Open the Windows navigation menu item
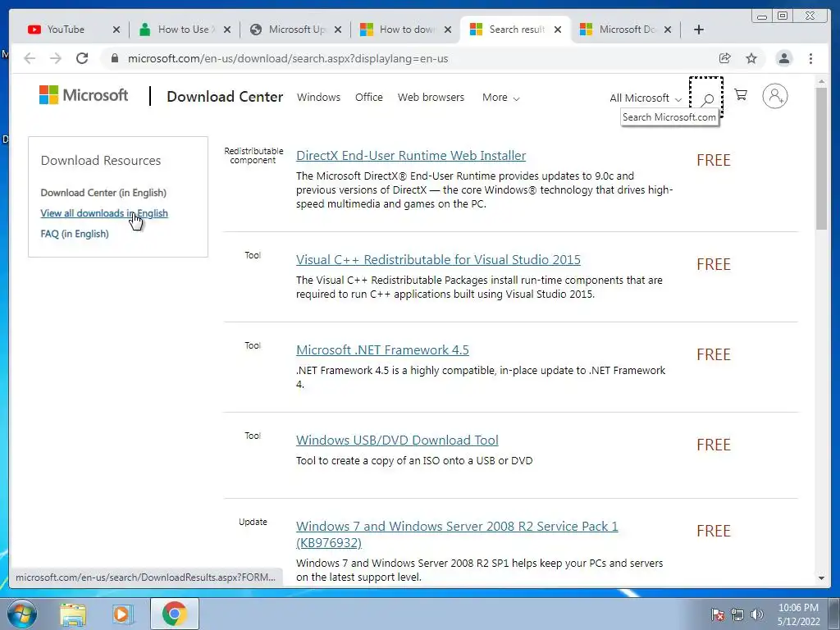 (x=319, y=98)
